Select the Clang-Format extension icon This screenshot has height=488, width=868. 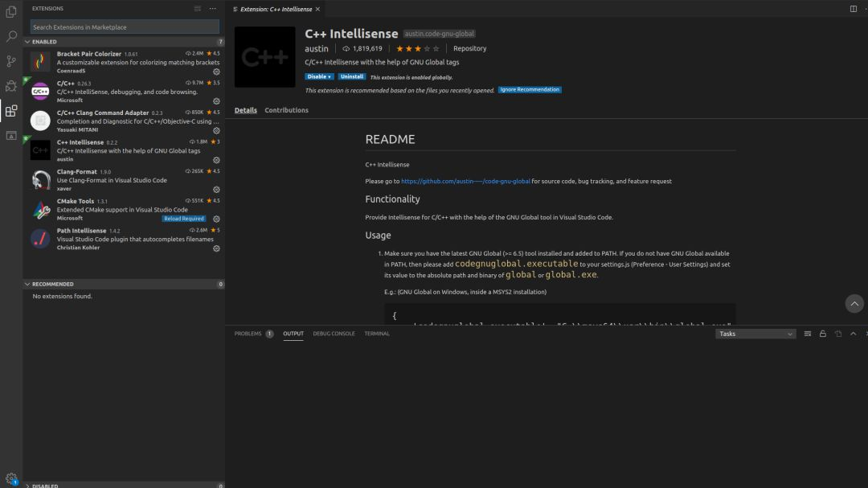(x=40, y=179)
